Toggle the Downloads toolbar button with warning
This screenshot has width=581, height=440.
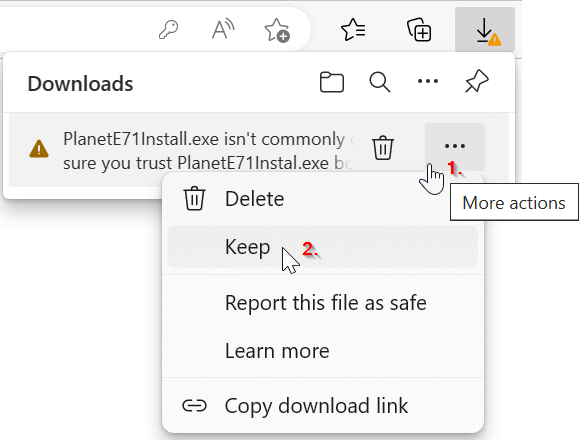pyautogui.click(x=485, y=29)
